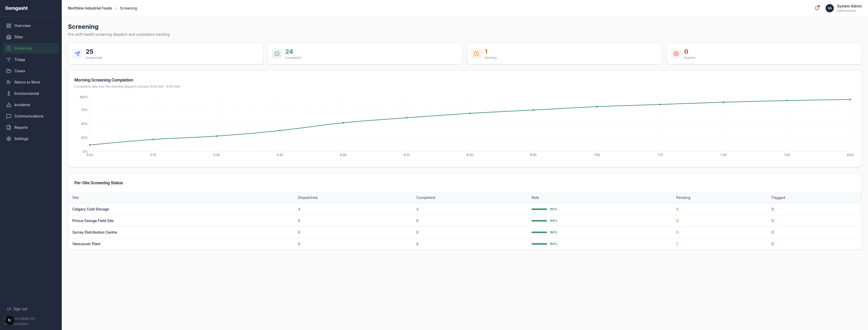This screenshot has height=330, width=868.
Task: Click Surrey Distribution Centre rate bar
Action: [x=539, y=232]
